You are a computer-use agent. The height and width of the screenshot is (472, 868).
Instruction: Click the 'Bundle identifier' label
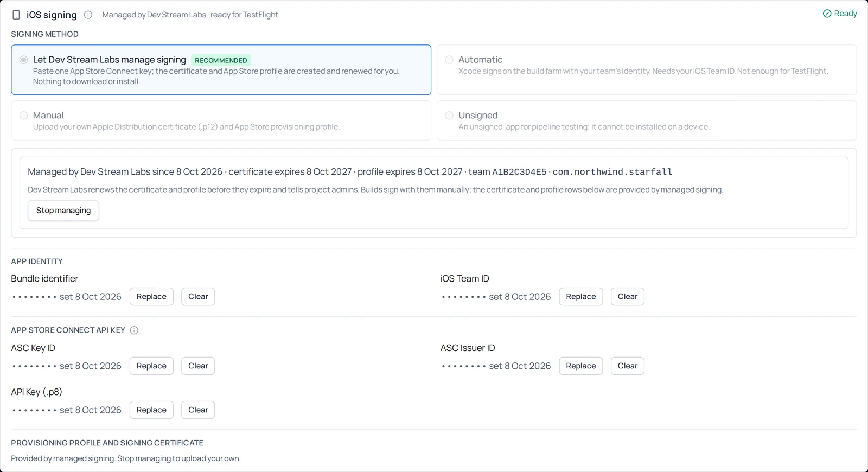[x=44, y=278]
